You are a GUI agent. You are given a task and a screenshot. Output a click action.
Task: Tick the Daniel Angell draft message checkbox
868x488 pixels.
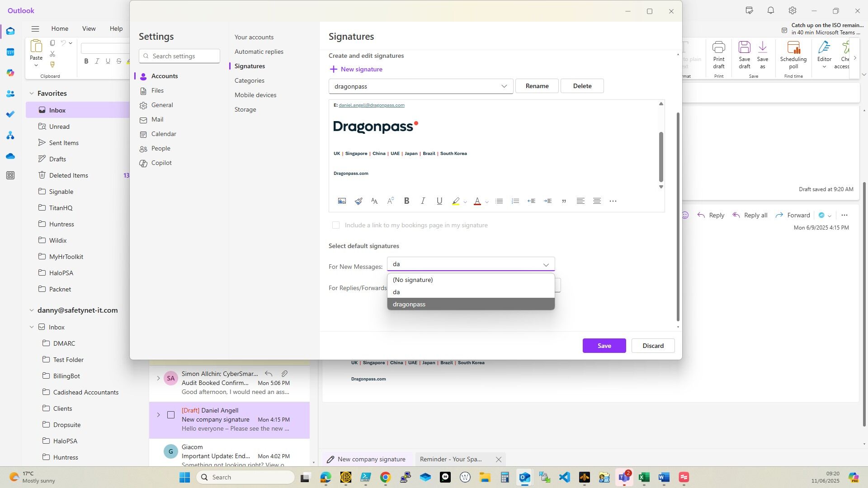click(x=171, y=415)
